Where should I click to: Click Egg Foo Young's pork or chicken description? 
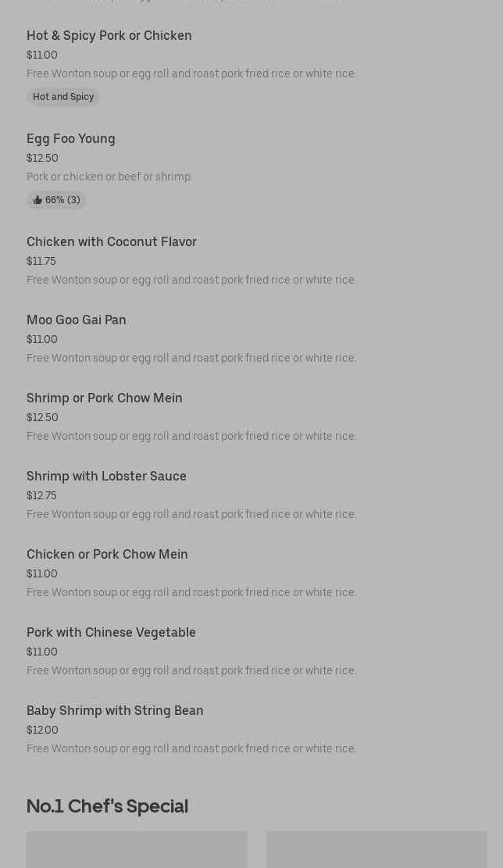tap(109, 177)
